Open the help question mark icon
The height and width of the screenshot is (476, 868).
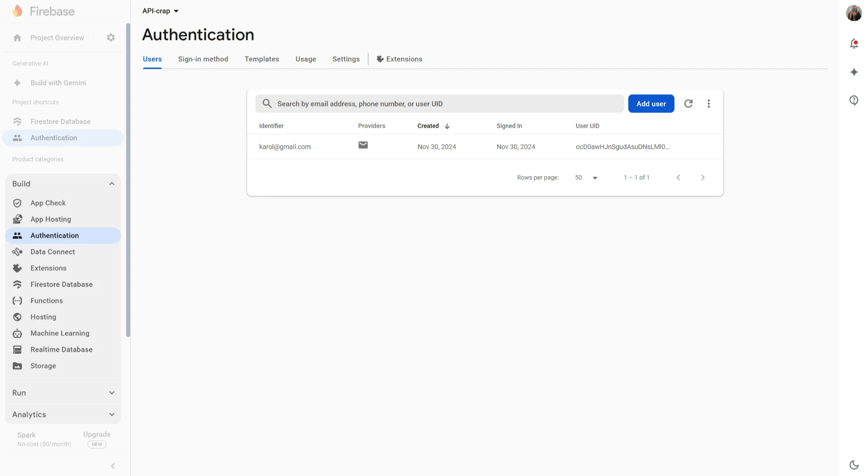tap(854, 101)
